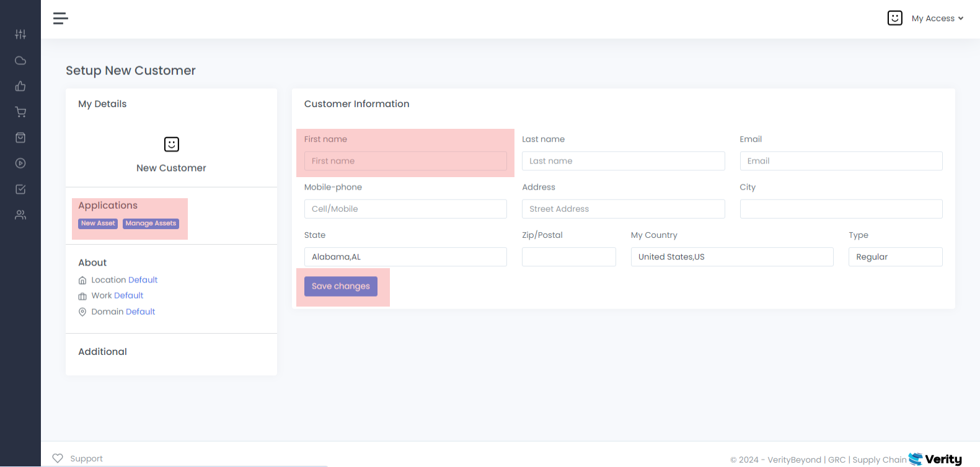This screenshot has height=467, width=980.
Task: Click the Support link in footer
Action: point(86,459)
